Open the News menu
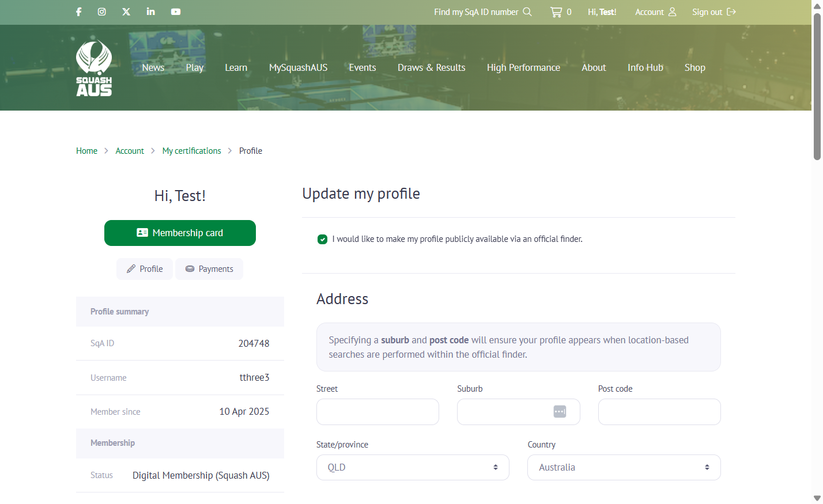823x504 pixels. pos(153,67)
